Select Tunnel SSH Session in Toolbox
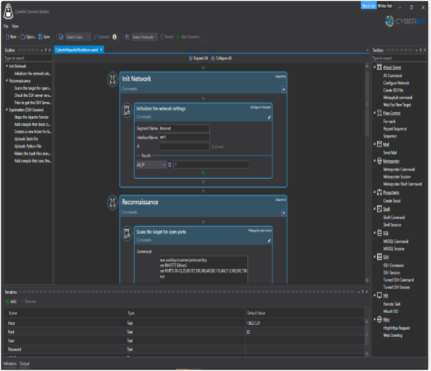The width and height of the screenshot is (431, 371). coord(396,287)
